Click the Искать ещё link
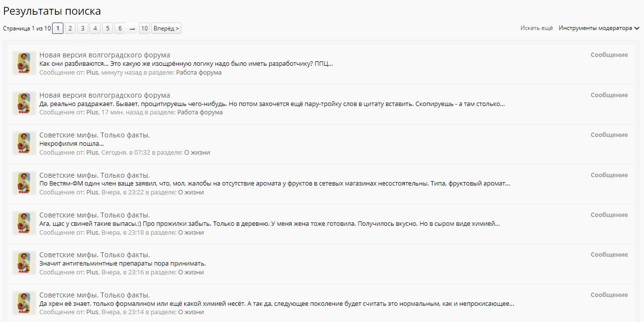The width and height of the screenshot is (644, 322). pyautogui.click(x=536, y=28)
